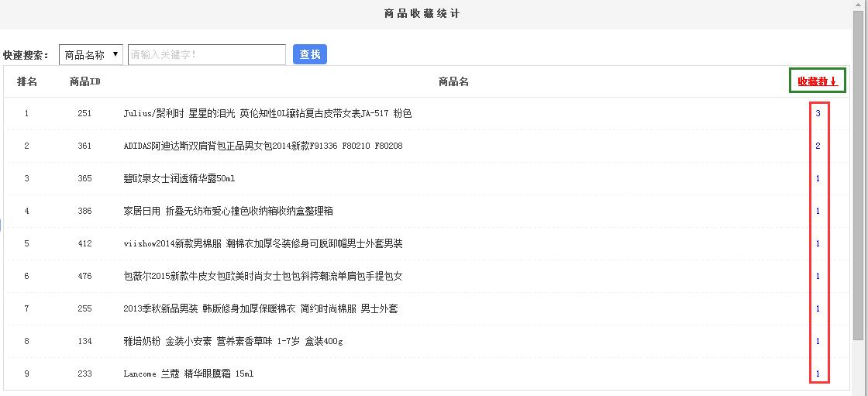Click the 排名 column header
Image resolution: width=868 pixels, height=396 pixels.
(27, 81)
